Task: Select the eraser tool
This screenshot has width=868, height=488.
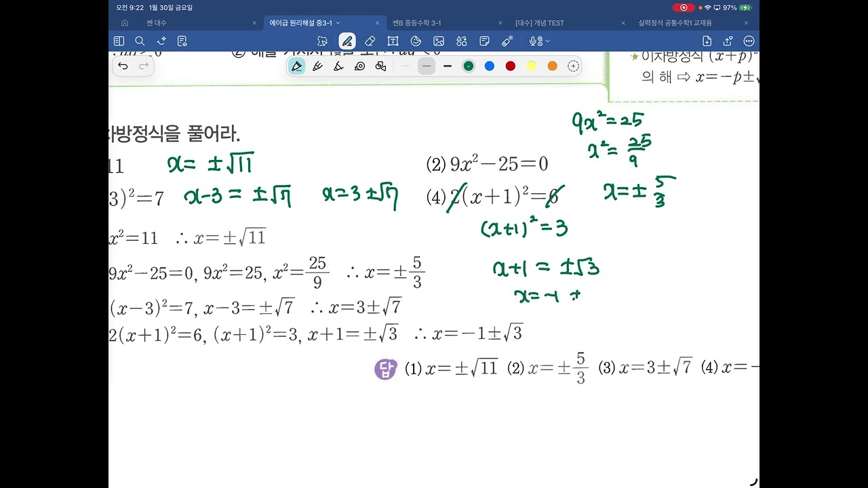Action: [x=370, y=41]
